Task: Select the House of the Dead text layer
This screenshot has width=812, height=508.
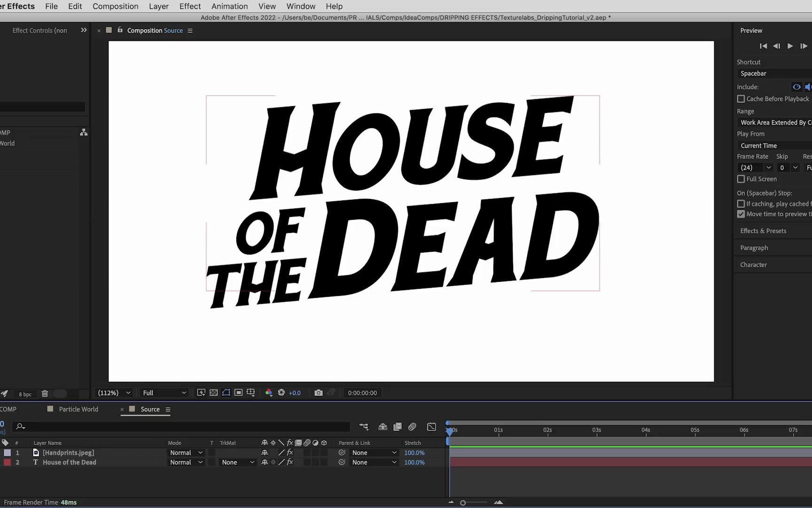Action: (x=69, y=462)
